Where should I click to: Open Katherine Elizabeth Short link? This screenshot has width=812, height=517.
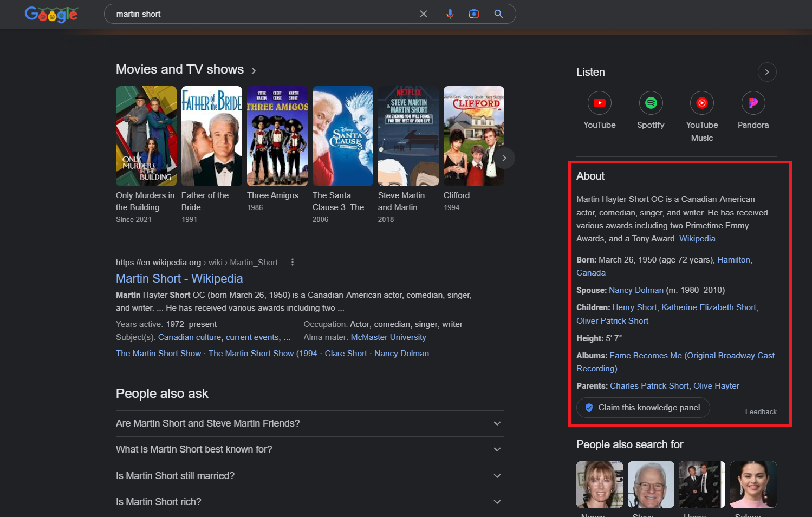pyautogui.click(x=709, y=307)
